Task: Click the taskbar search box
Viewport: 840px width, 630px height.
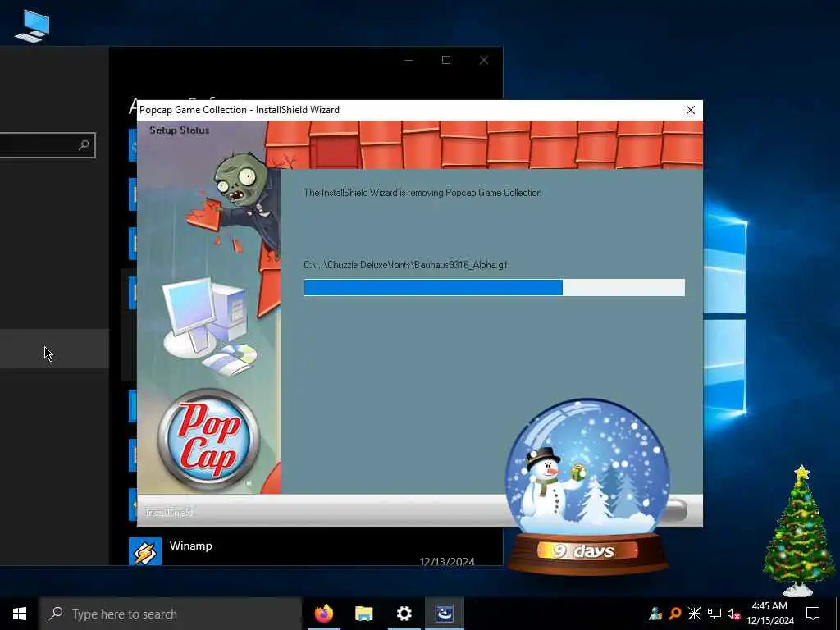Action: coord(171,614)
